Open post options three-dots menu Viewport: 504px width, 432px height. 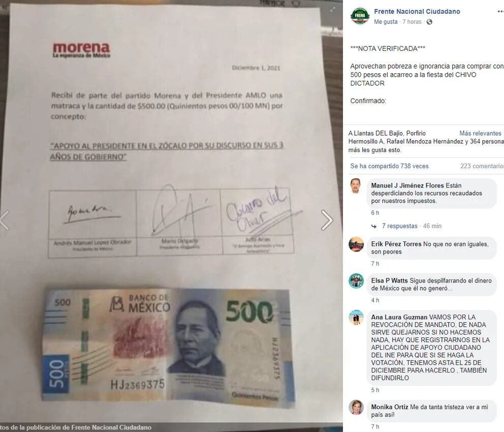[x=500, y=12]
